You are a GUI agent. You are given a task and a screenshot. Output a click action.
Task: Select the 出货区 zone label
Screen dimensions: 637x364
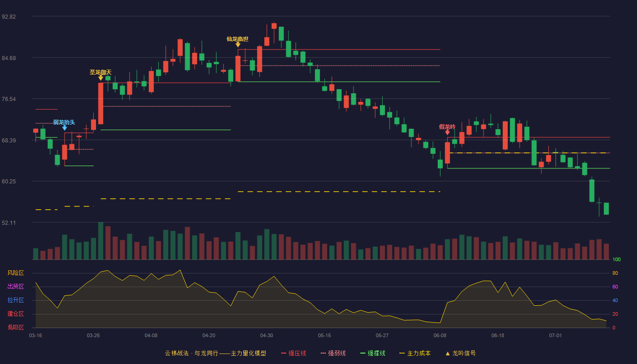click(15, 287)
